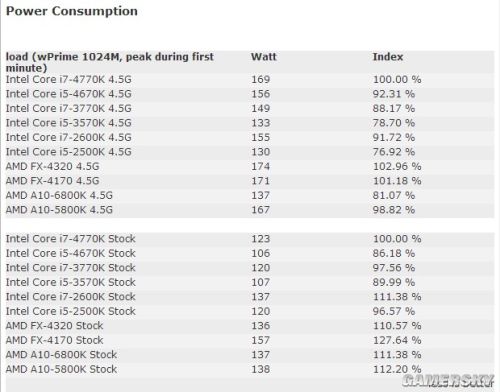Click AMD FX-4170 Stock label
The image size is (500, 392).
click(x=54, y=340)
